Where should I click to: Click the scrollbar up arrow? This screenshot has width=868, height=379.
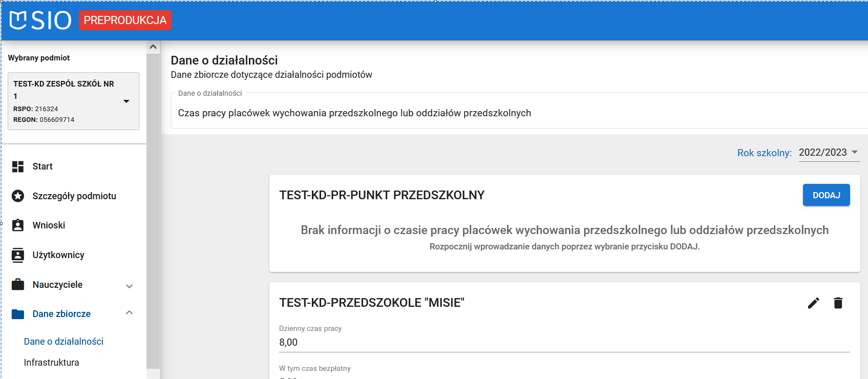click(153, 46)
